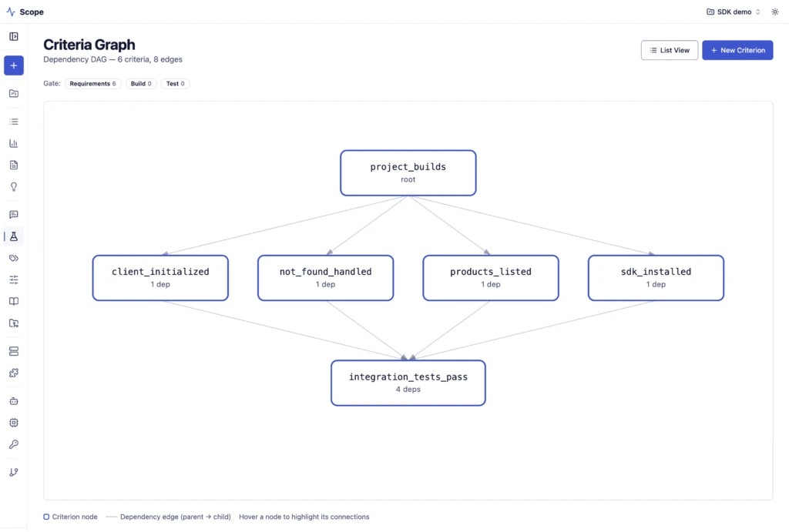
Task: Click the Criteria Graph heading
Action: pos(89,45)
